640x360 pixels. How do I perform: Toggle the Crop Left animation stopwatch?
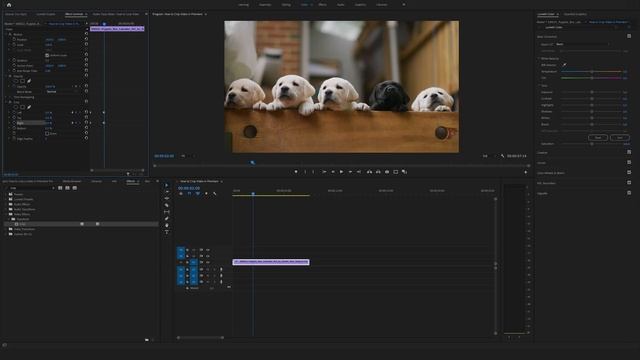coord(14,113)
